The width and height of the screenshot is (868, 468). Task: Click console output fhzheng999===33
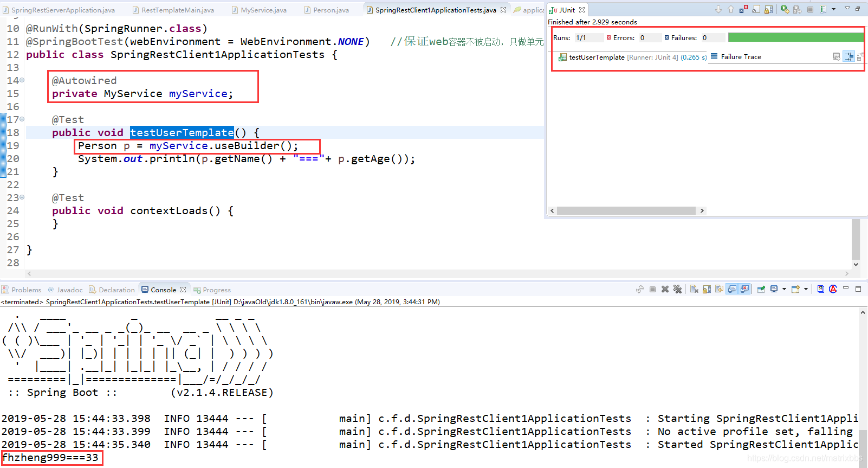coord(50,458)
